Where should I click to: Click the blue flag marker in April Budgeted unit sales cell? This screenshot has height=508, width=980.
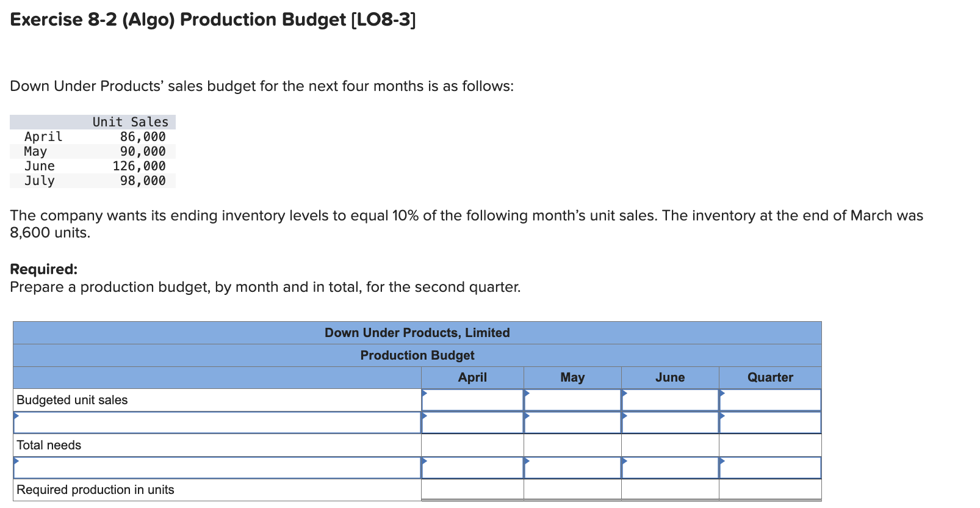425,394
